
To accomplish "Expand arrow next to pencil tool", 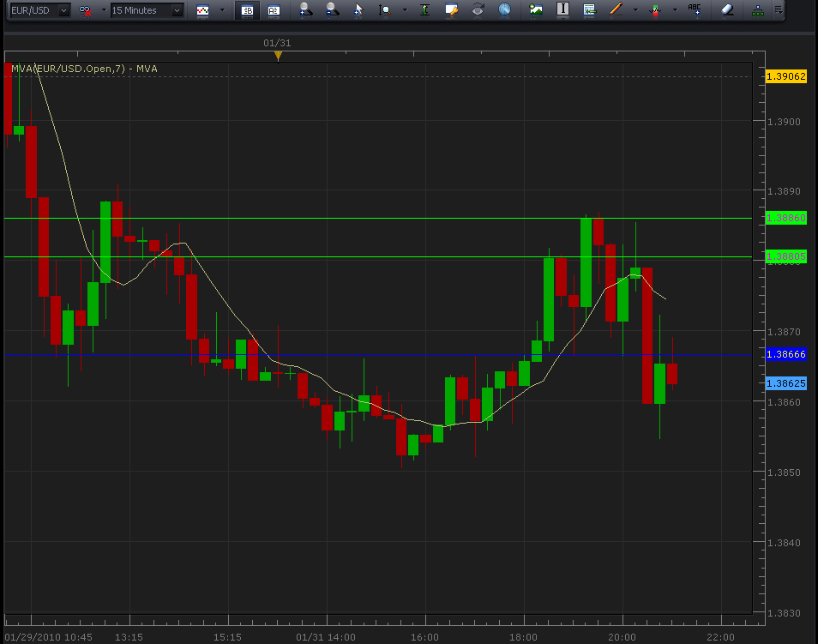I will click(x=635, y=10).
